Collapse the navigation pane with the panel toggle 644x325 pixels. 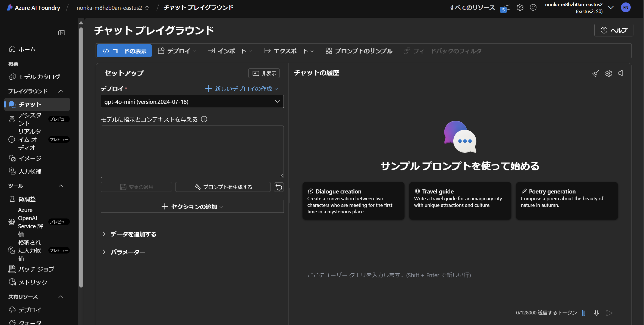61,33
